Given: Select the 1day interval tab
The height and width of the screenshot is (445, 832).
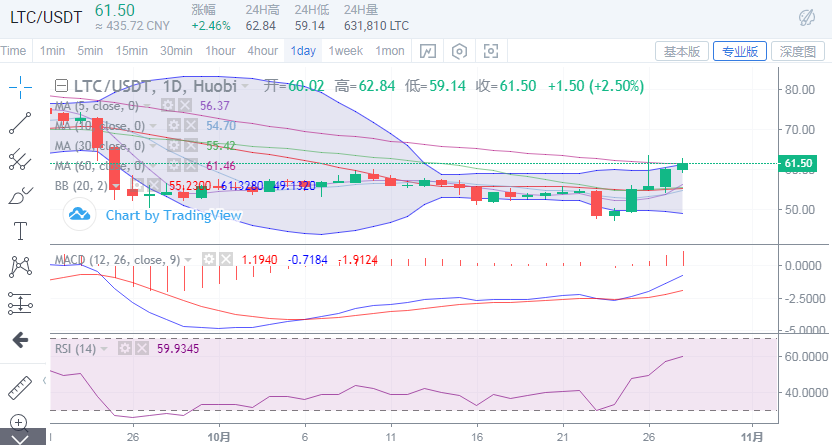Looking at the screenshot, I should [303, 51].
